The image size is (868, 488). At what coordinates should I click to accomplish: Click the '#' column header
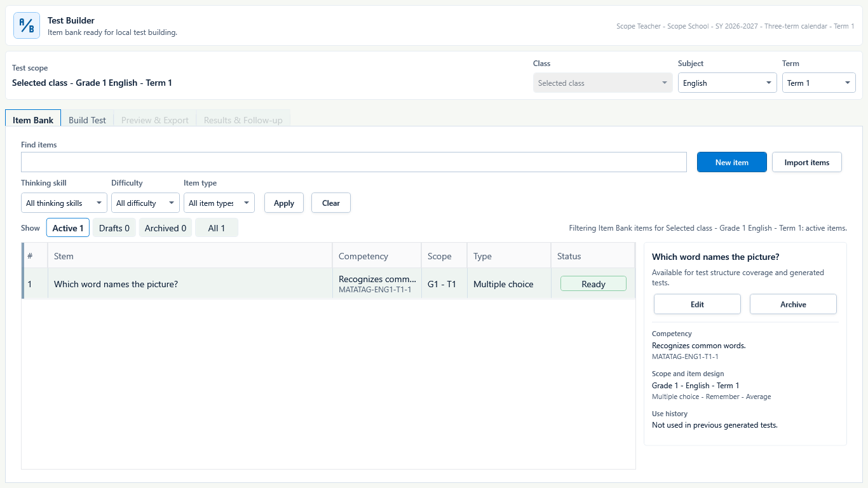point(35,256)
